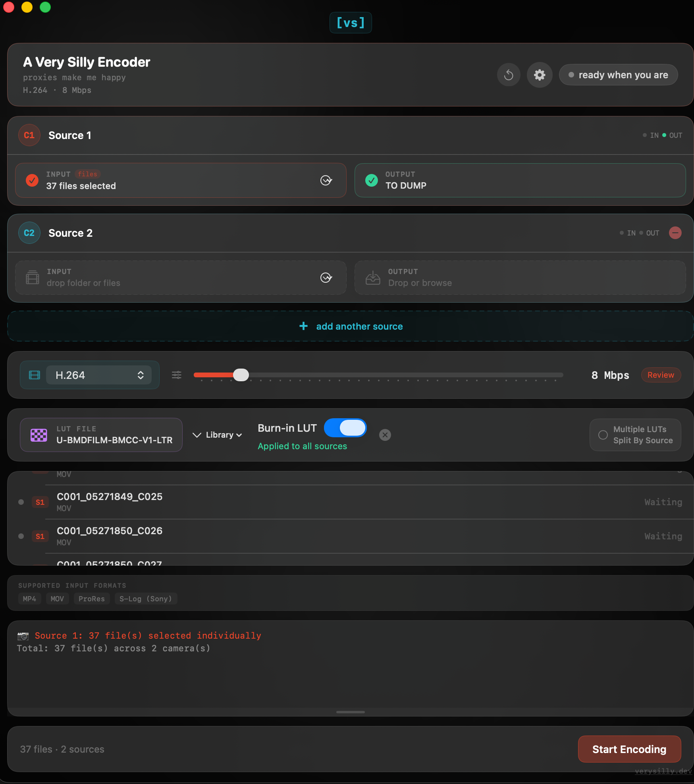
Task: Clear the applied LUT with the X control
Action: (385, 435)
